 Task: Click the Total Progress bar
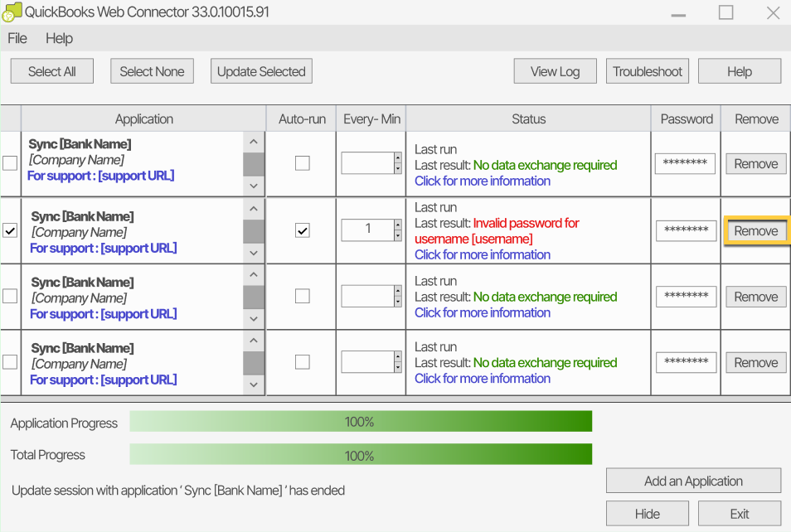pyautogui.click(x=361, y=455)
